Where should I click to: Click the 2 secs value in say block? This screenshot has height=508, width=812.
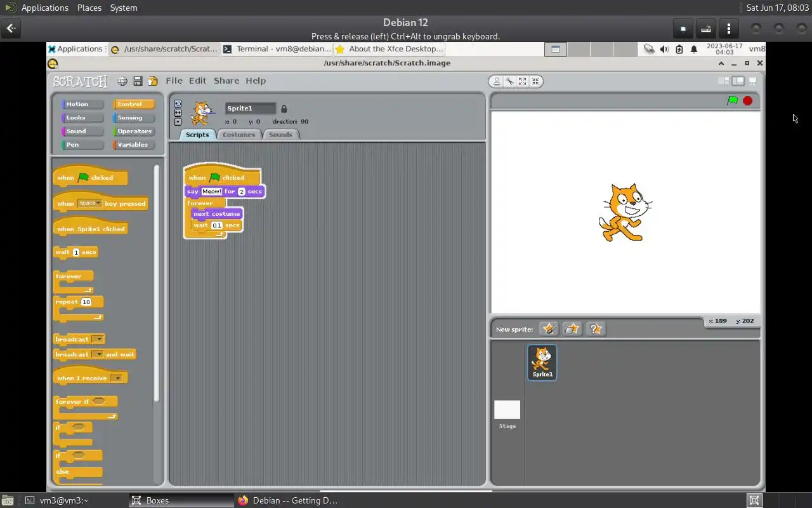point(241,191)
